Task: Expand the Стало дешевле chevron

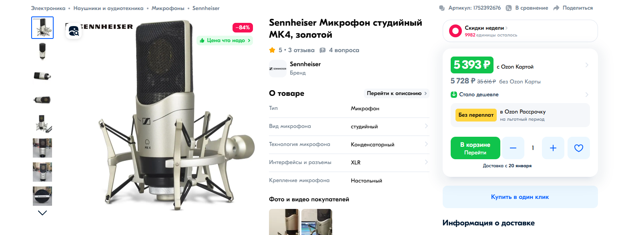Action: (x=587, y=95)
